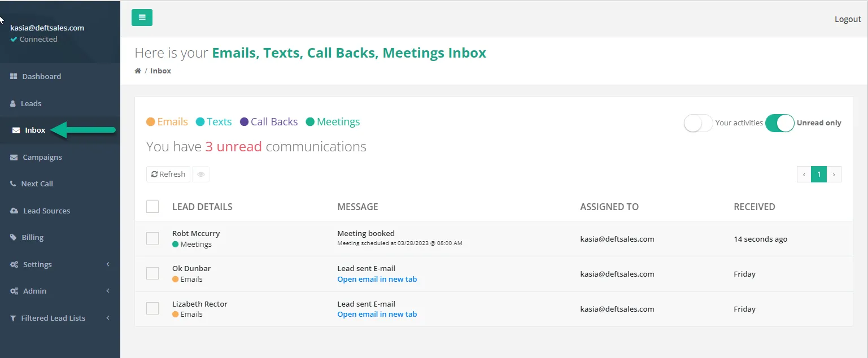Click the Filtered Lead Lists funnel icon
Screen dimensions: 868x358
(x=14, y=318)
